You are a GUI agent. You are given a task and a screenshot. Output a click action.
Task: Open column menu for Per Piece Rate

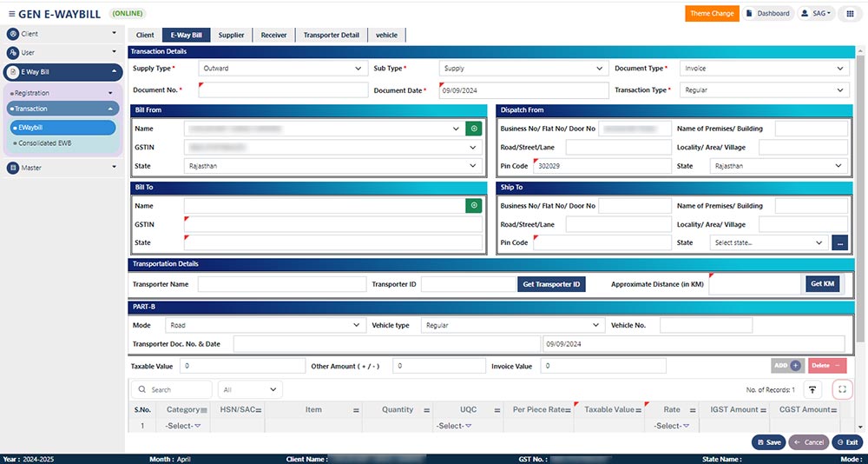coord(569,409)
